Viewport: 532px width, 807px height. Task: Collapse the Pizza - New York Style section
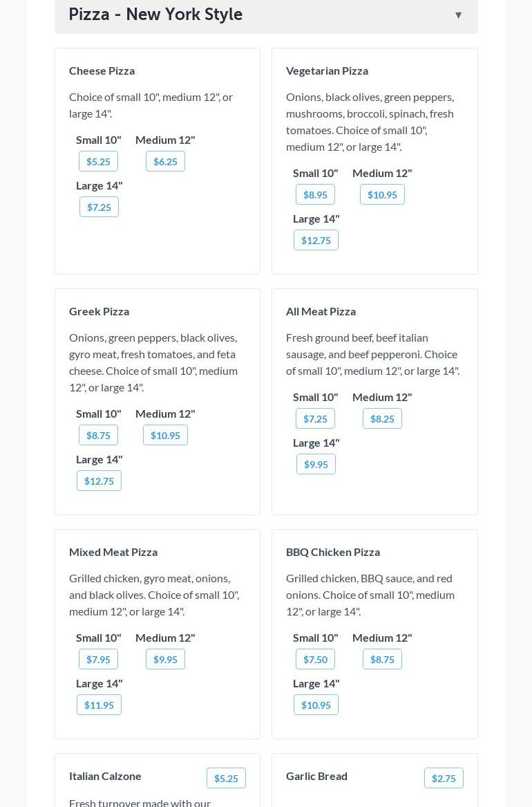coord(458,15)
